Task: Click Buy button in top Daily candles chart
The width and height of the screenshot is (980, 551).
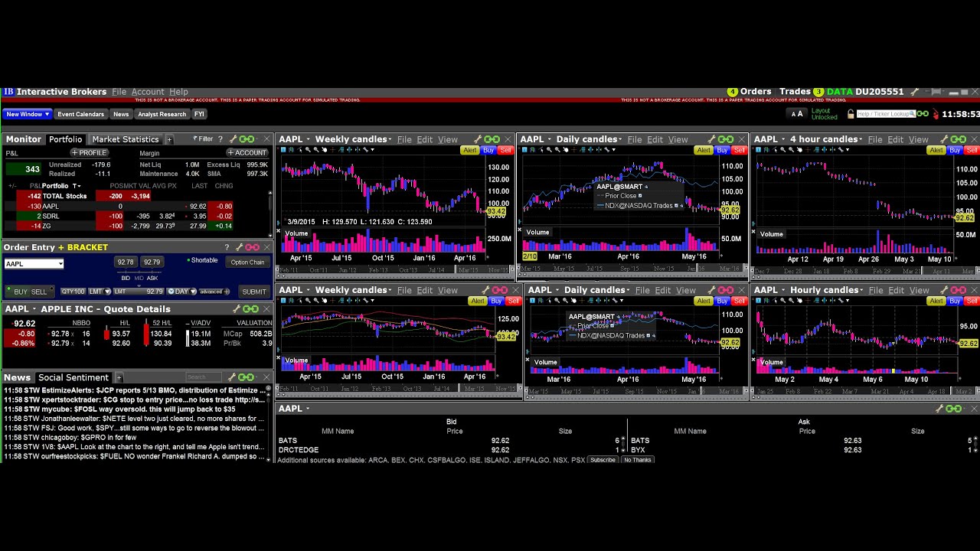Action: pos(722,150)
